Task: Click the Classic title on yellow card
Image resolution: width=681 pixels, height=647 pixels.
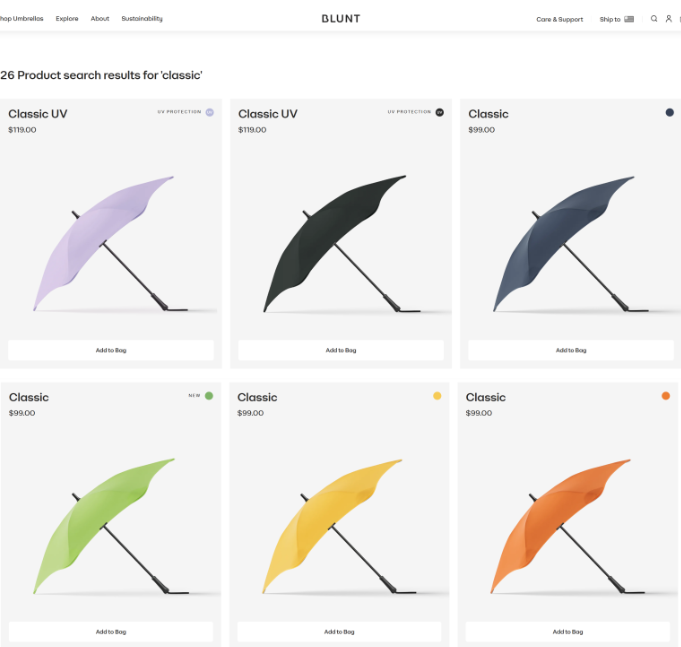Action: coord(257,397)
